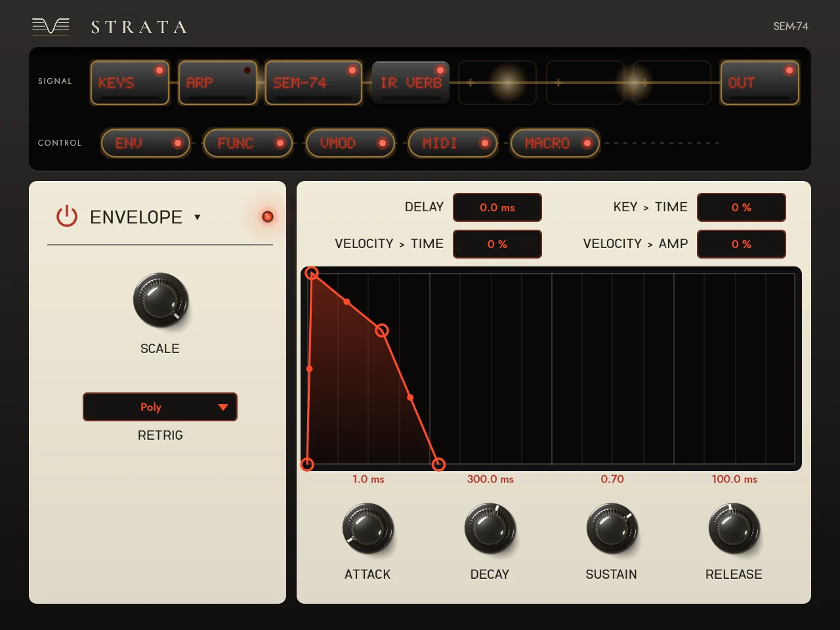Click the 300.0 ms decay value
This screenshot has width=840, height=630.
click(x=490, y=479)
